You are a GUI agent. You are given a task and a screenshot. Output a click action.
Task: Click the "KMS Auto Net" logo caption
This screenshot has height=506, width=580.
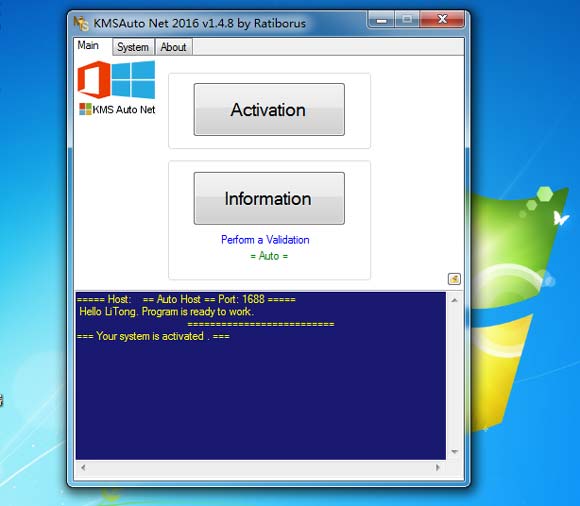pyautogui.click(x=124, y=109)
